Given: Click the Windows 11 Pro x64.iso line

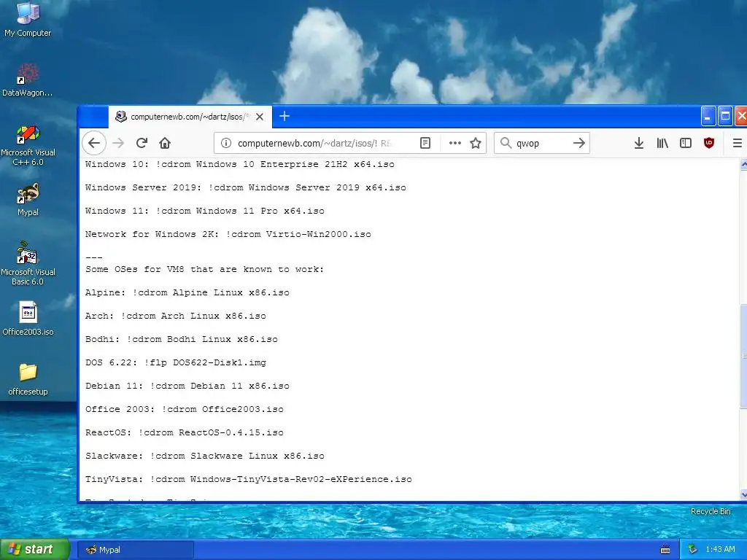Looking at the screenshot, I should coord(205,211).
